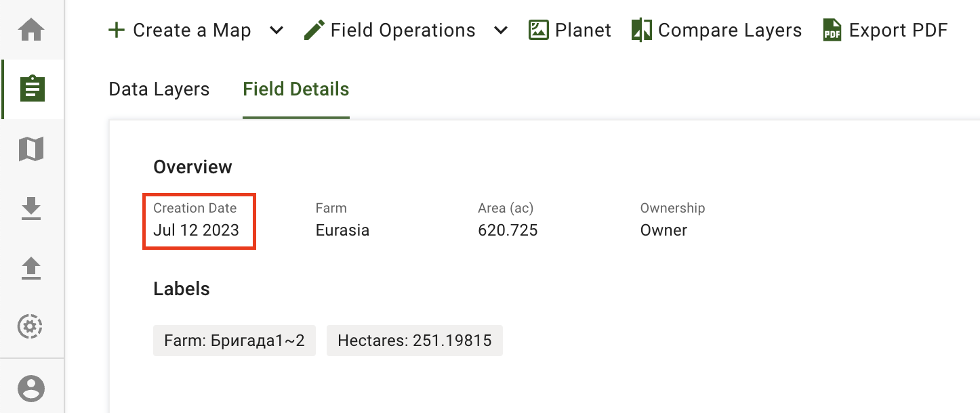Open the map icon in sidebar
The width and height of the screenshot is (980, 413).
tap(31, 148)
